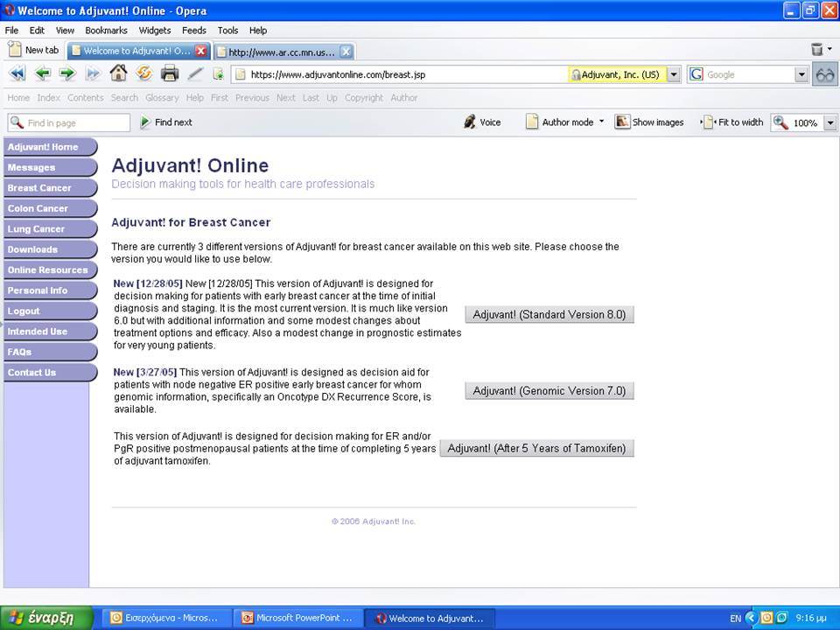
Task: Launch Adjuvant! (Standard Version 8.0)
Action: 549,314
